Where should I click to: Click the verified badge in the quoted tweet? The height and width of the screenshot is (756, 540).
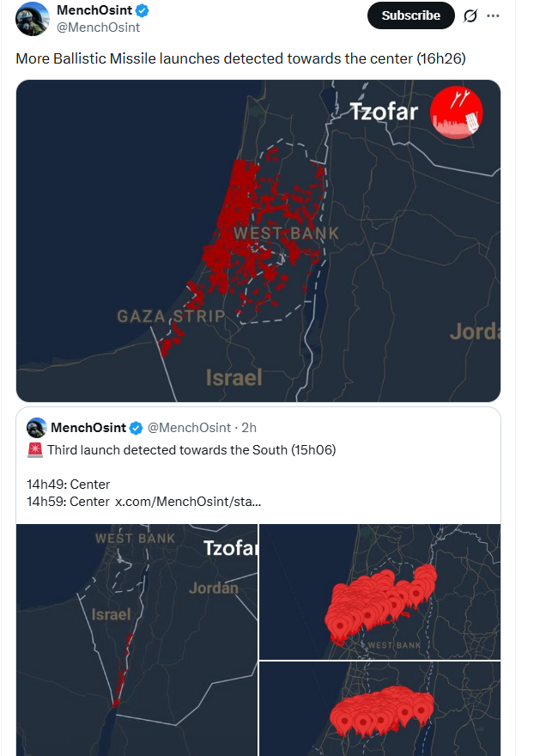(137, 427)
